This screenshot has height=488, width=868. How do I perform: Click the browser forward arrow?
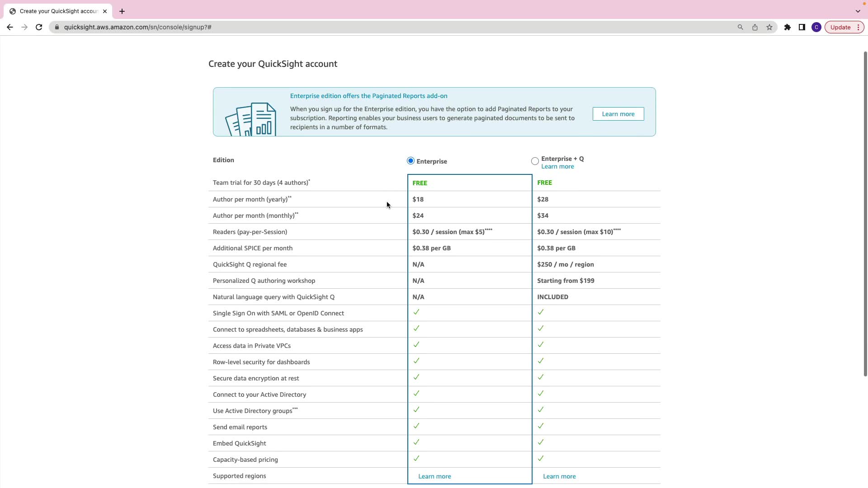click(x=24, y=27)
